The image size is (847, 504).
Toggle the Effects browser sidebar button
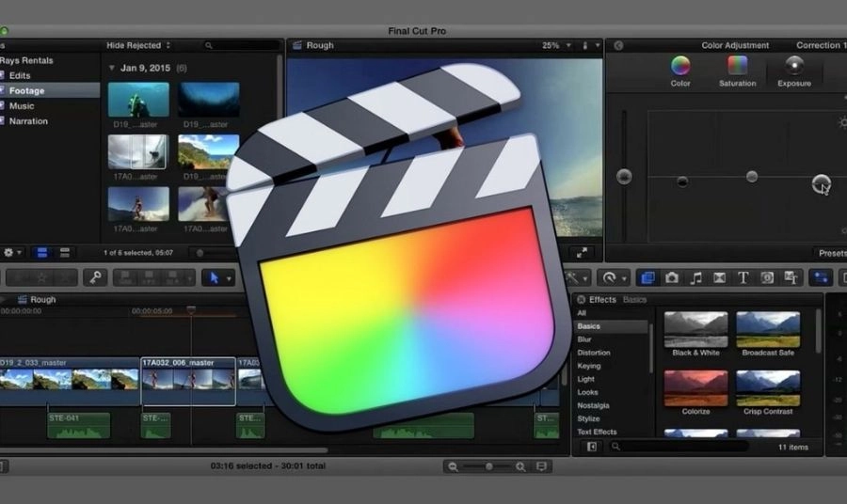click(592, 447)
